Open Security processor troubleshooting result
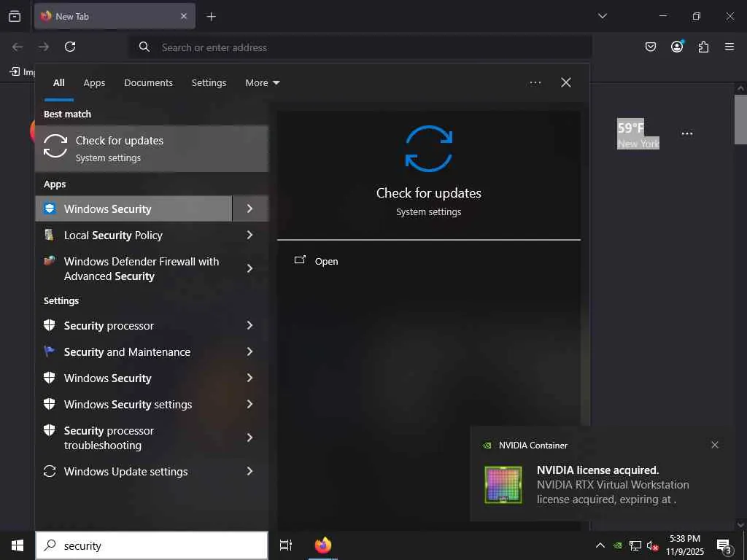This screenshot has height=560, width=747. point(134,437)
